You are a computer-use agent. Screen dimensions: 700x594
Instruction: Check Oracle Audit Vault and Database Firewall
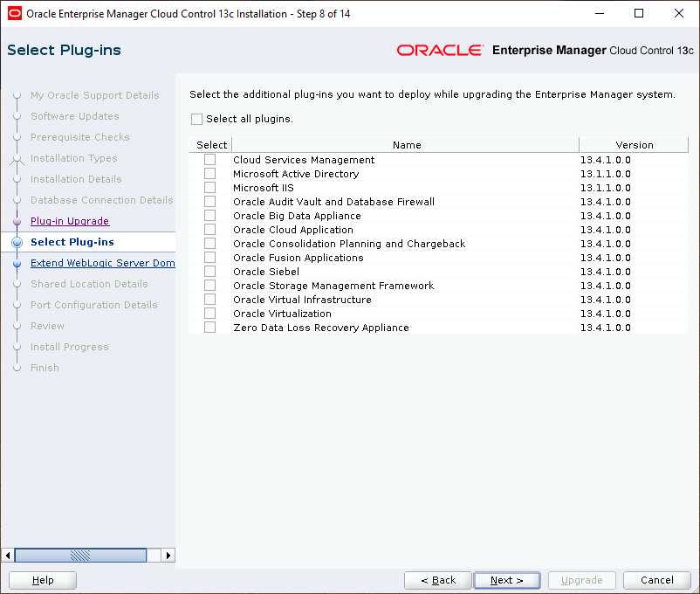click(209, 202)
